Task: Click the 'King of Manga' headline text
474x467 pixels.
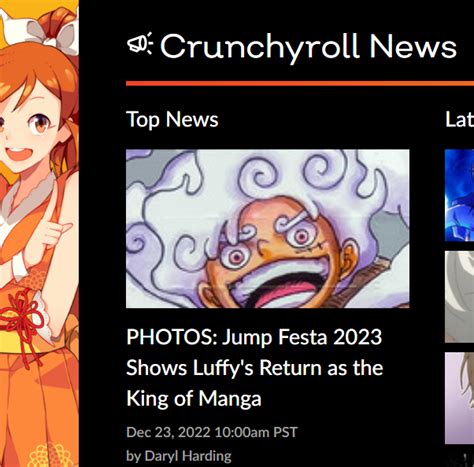Action: (194, 399)
